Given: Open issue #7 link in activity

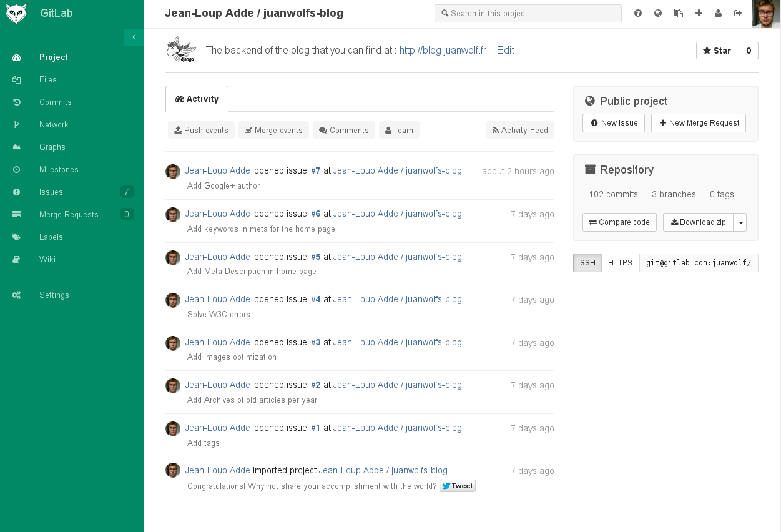Looking at the screenshot, I should point(315,170).
